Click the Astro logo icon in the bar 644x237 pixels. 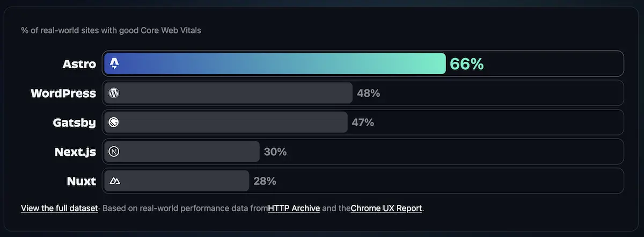pos(114,64)
